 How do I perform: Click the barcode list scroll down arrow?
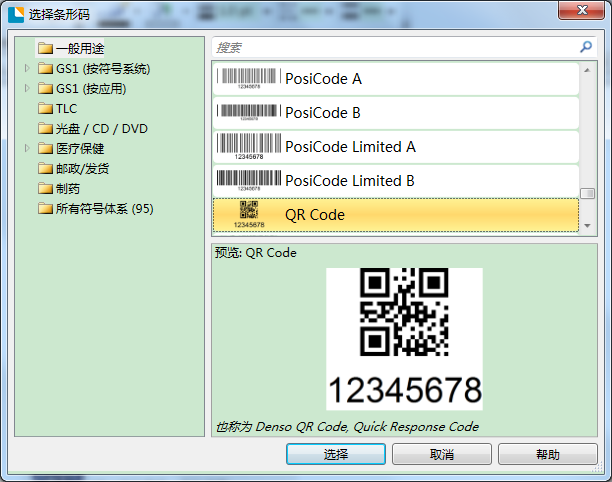(587, 226)
